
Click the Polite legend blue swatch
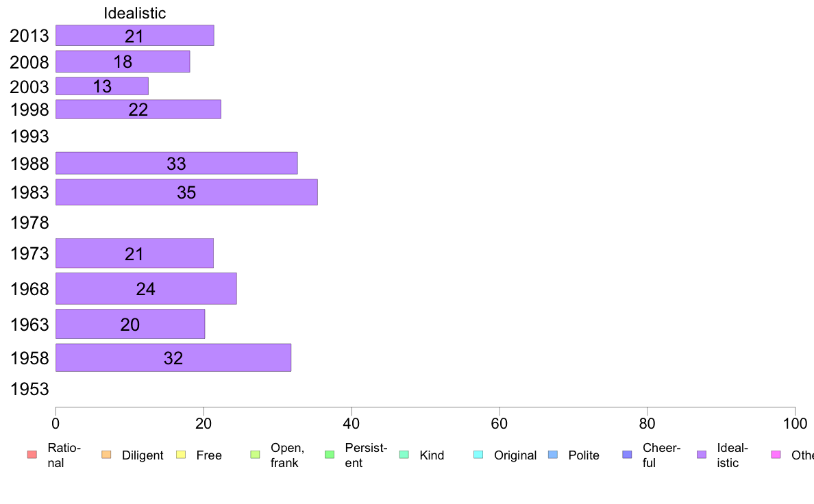tap(553, 455)
